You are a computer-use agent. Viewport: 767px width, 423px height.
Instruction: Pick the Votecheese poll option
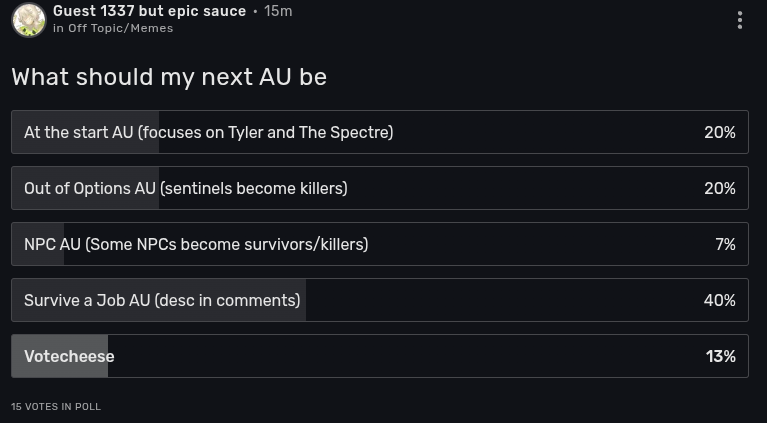(69, 356)
